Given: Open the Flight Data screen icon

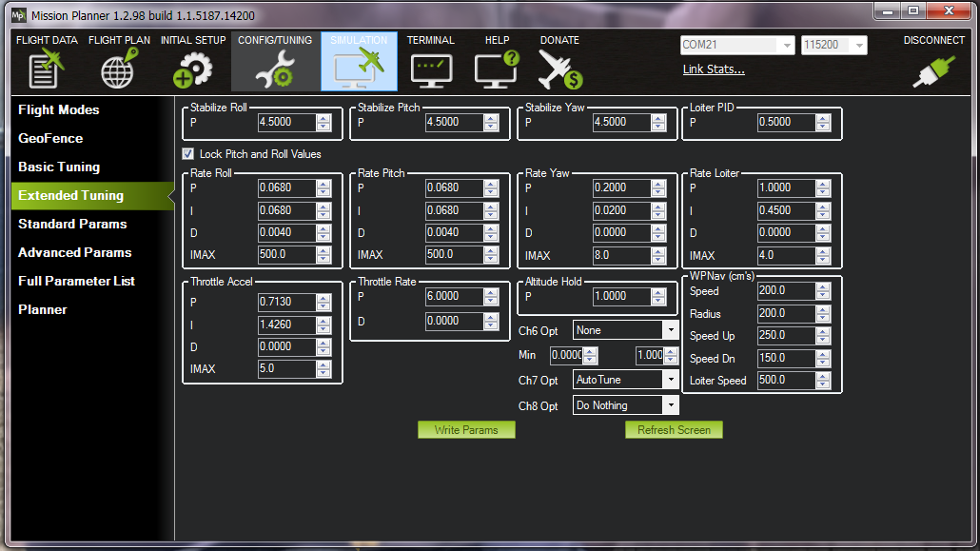Looking at the screenshot, I should pyautogui.click(x=47, y=69).
